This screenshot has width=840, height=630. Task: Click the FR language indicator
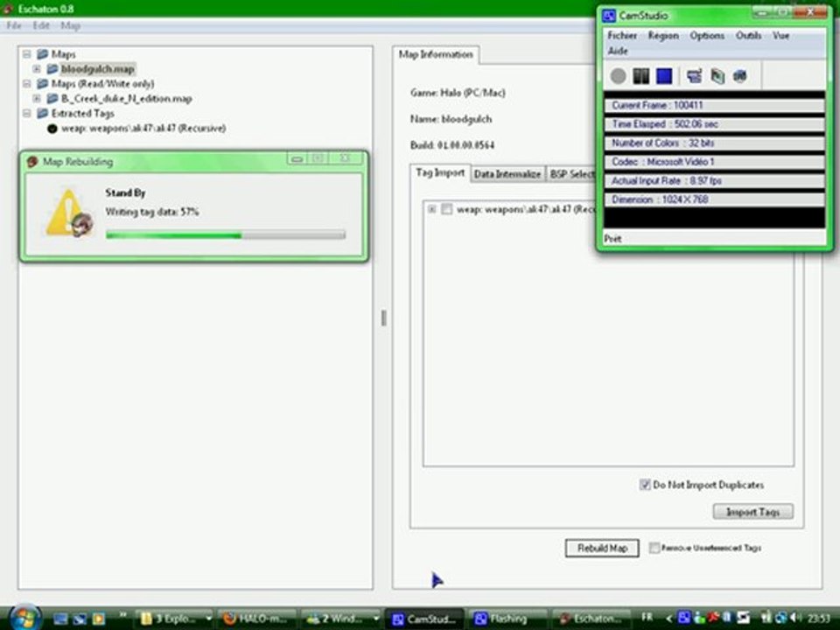[647, 617]
